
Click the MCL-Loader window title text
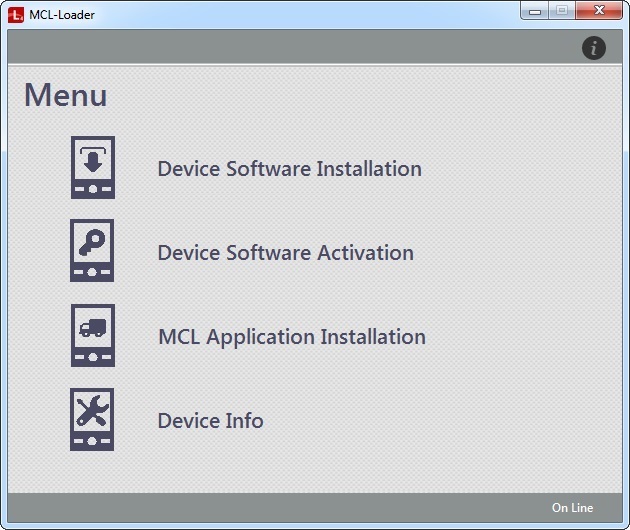(x=62, y=14)
